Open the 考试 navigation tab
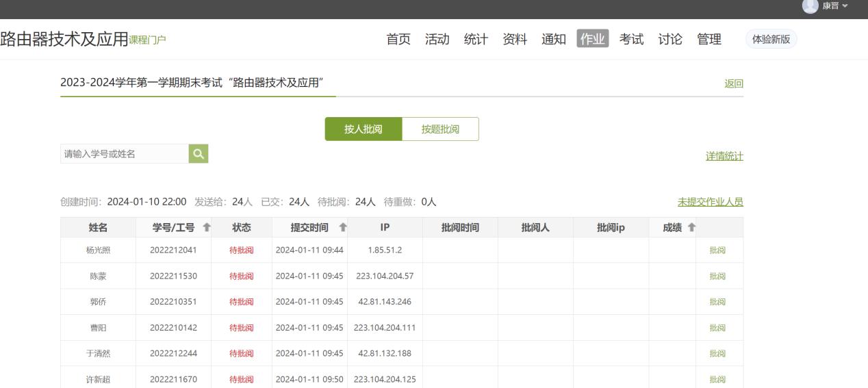The height and width of the screenshot is (388, 868). pyautogui.click(x=631, y=40)
